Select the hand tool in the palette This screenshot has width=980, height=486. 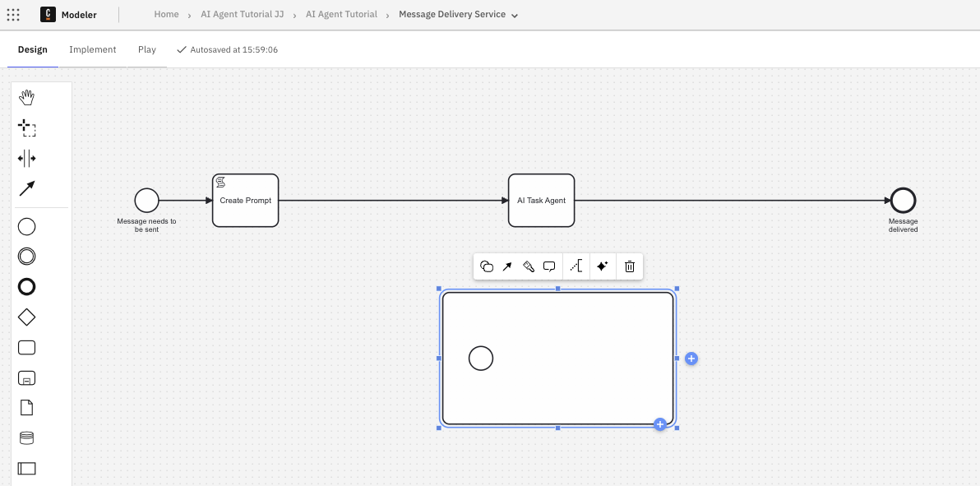coord(27,98)
